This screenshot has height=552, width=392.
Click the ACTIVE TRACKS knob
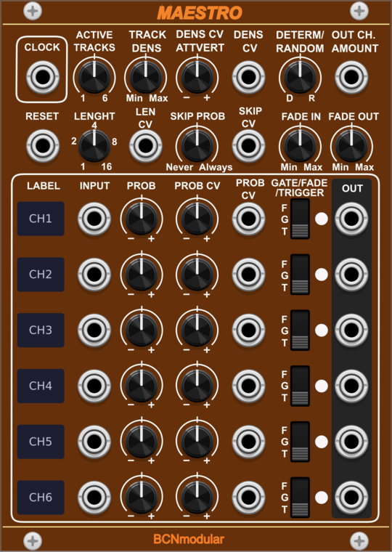[x=94, y=76]
